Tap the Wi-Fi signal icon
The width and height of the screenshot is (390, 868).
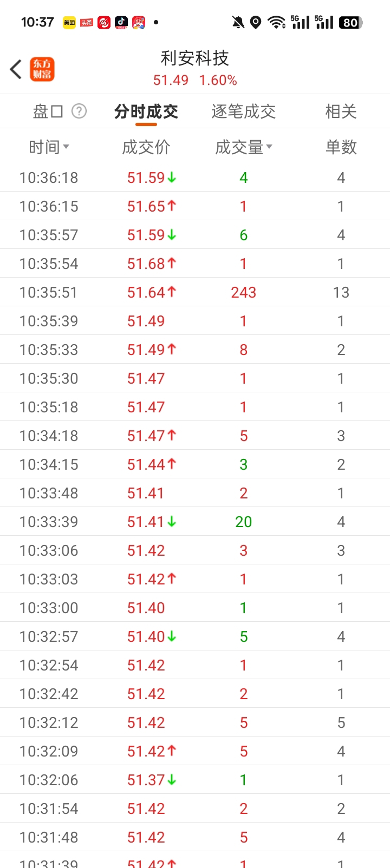tap(277, 22)
